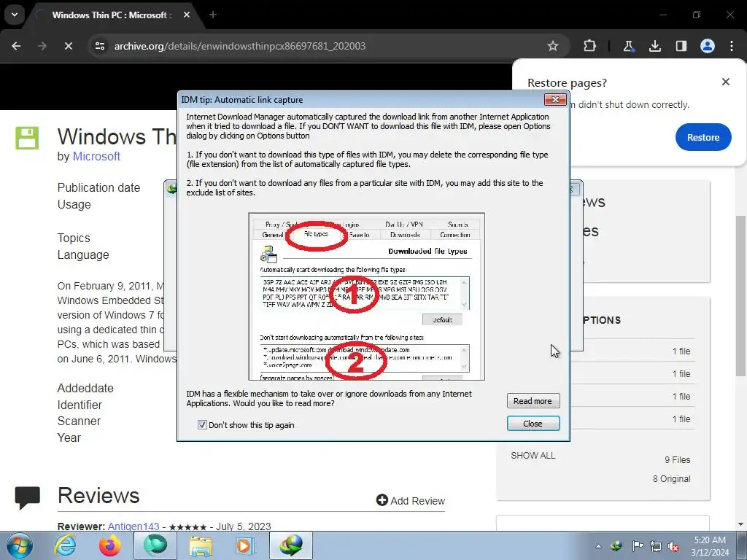Click 9 Files text
The height and width of the screenshot is (560, 747).
point(678,459)
